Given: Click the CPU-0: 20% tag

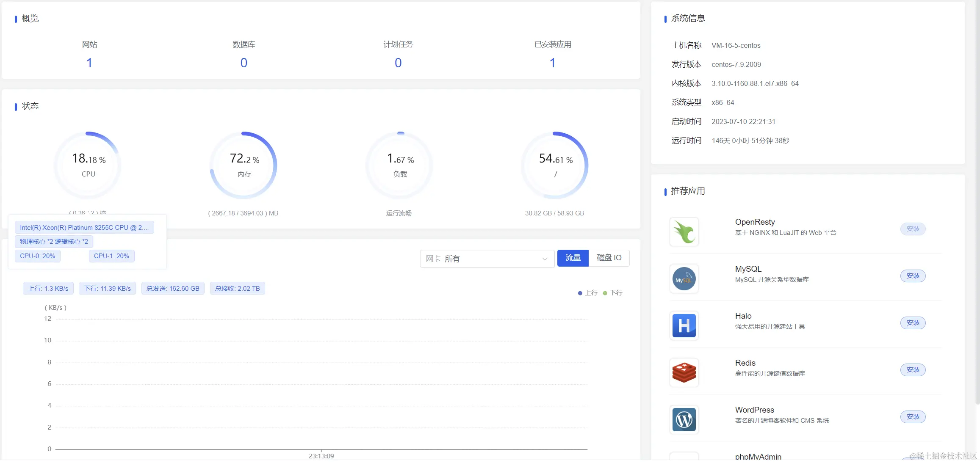Looking at the screenshot, I should [x=38, y=256].
